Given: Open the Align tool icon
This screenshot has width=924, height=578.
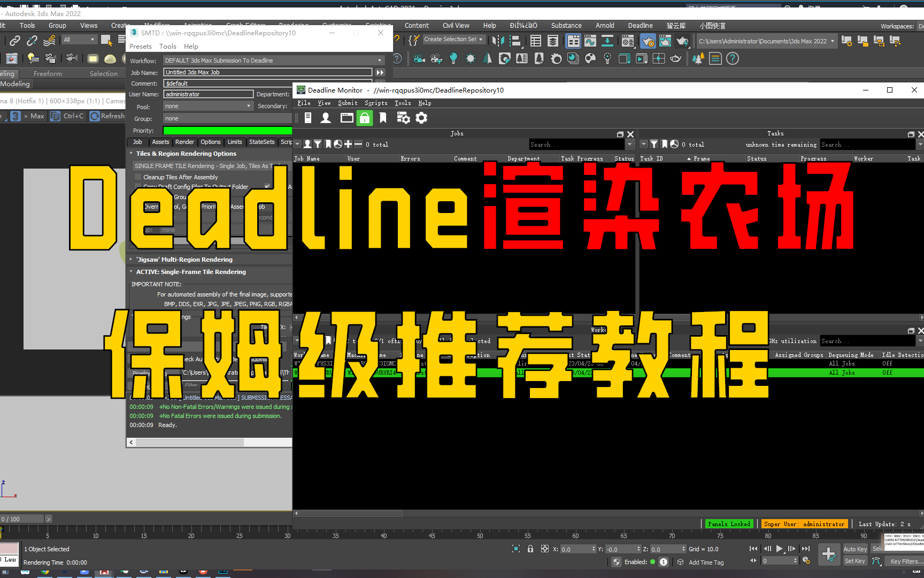Looking at the screenshot, I should click(515, 41).
